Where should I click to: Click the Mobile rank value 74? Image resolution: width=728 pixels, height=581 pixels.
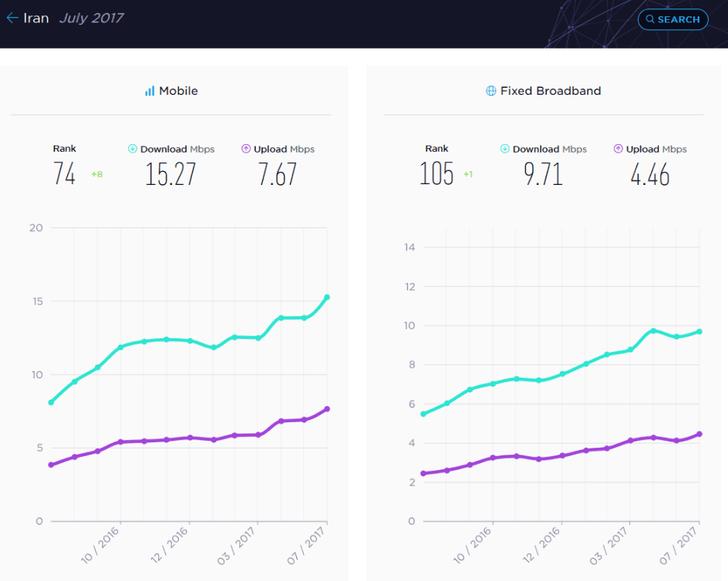tap(64, 175)
